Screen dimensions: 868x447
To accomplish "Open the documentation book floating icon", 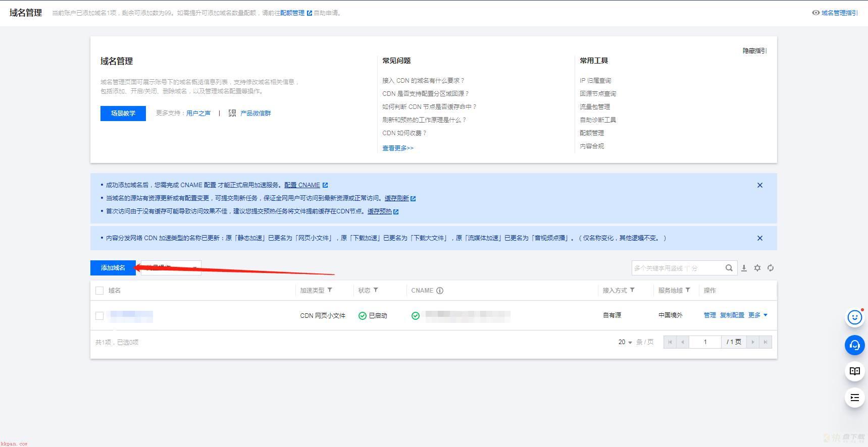I will (x=855, y=371).
